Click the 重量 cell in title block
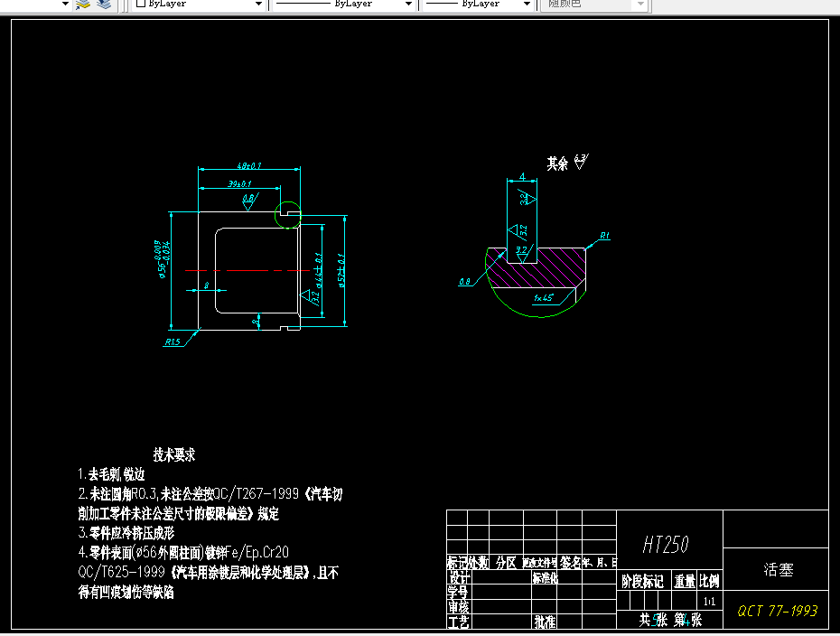Viewport: 840px width, 636px height. point(684,582)
